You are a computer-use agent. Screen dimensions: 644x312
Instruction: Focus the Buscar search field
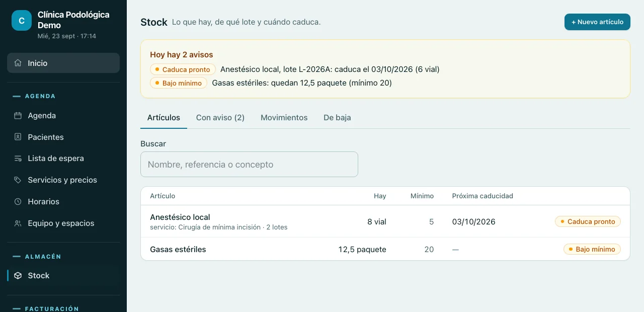[249, 165]
